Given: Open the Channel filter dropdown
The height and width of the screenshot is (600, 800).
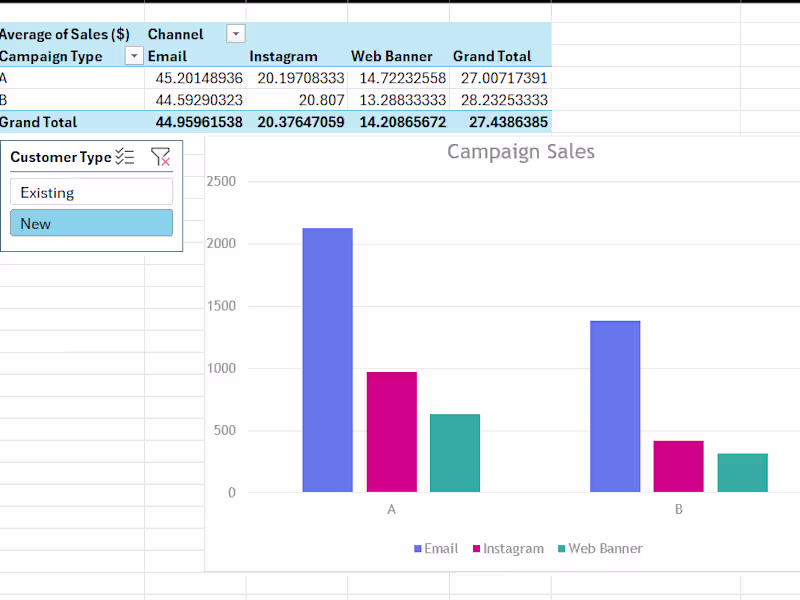Looking at the screenshot, I should click(x=235, y=33).
